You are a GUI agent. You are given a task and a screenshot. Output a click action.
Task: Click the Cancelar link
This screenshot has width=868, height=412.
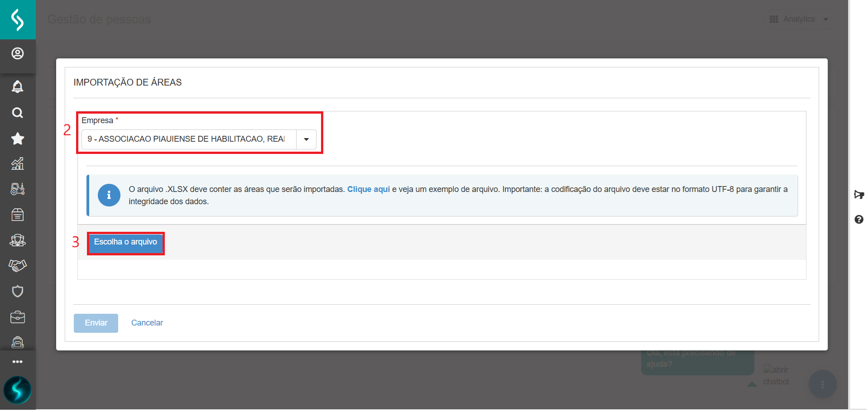(147, 323)
